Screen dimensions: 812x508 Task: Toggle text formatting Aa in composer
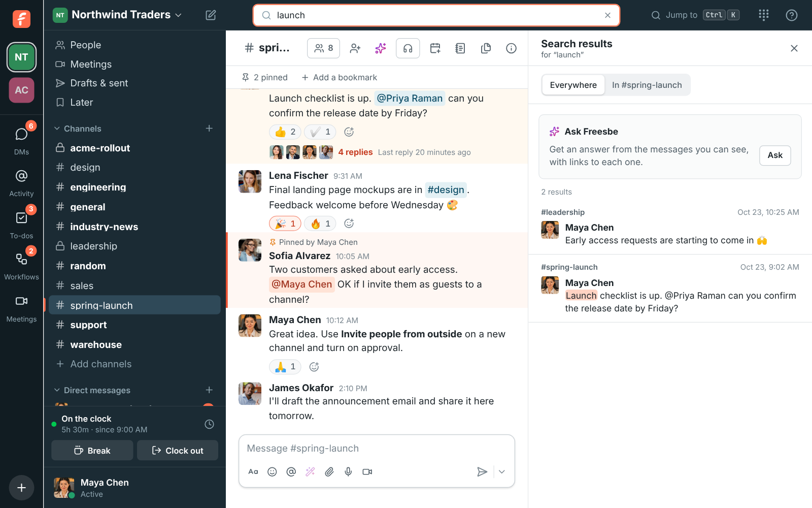(x=253, y=472)
